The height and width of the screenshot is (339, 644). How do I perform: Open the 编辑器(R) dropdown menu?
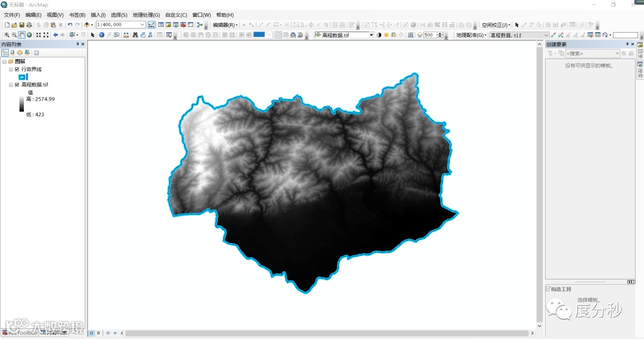click(225, 25)
